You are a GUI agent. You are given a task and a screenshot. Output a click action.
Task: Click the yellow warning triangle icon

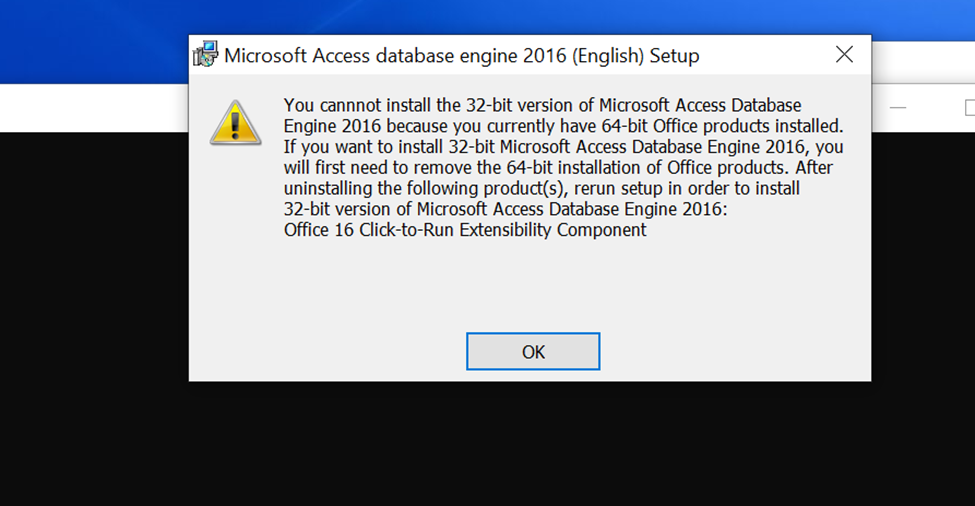(236, 122)
